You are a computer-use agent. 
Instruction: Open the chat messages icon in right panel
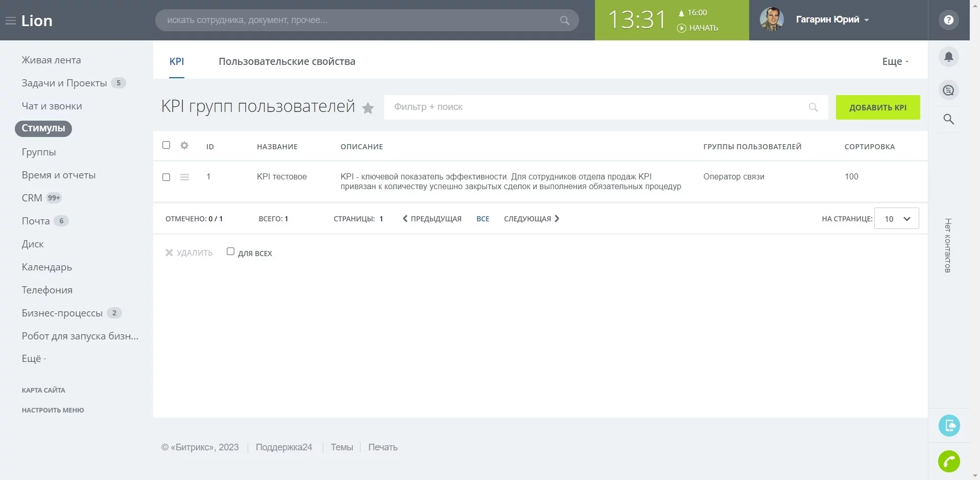tap(948, 90)
